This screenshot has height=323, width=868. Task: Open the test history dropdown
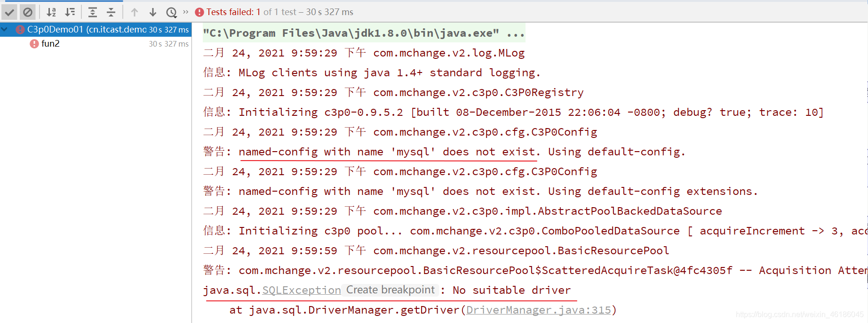click(x=171, y=13)
